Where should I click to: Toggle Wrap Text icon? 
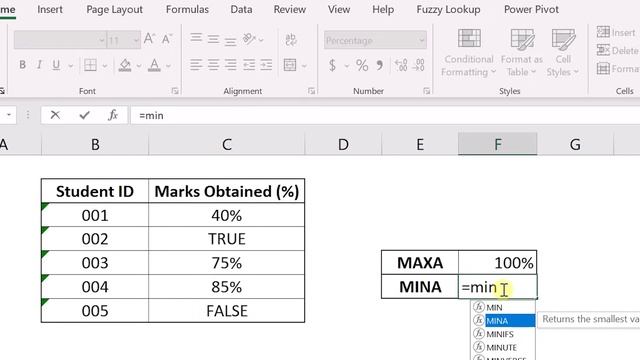[x=291, y=40]
